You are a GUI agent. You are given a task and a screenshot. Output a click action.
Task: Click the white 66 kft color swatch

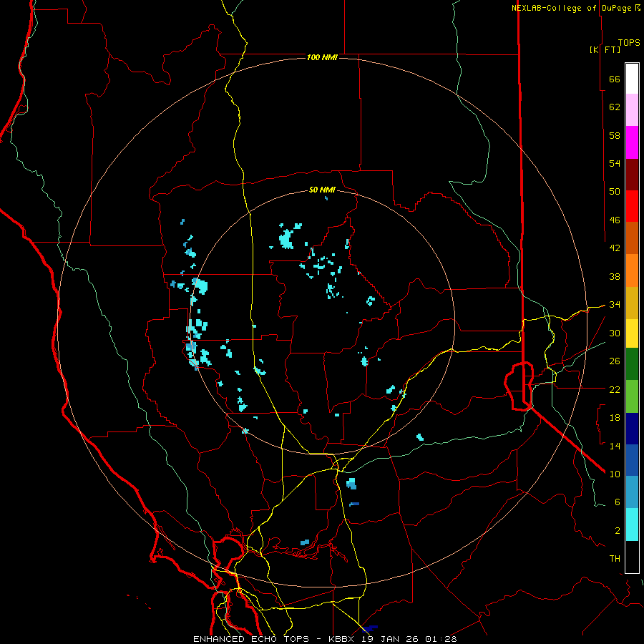pos(632,79)
